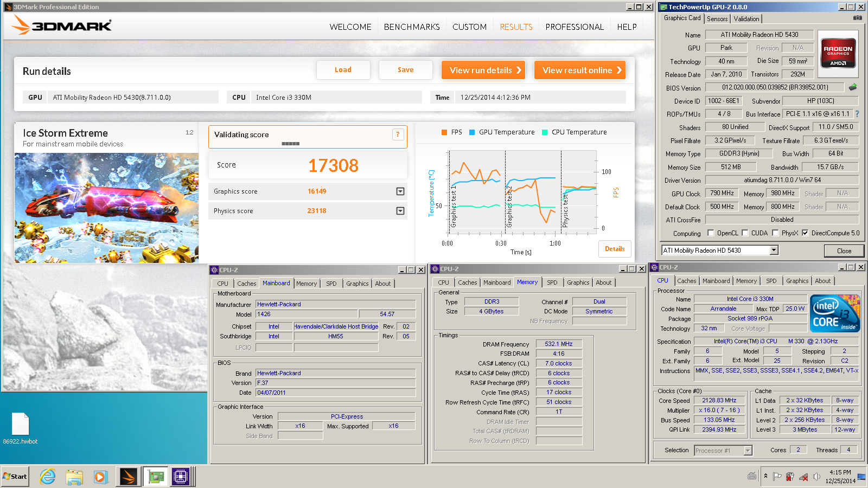Image resolution: width=868 pixels, height=488 pixels.
Task: Launch Windows Media Player from taskbar
Action: [x=100, y=477]
